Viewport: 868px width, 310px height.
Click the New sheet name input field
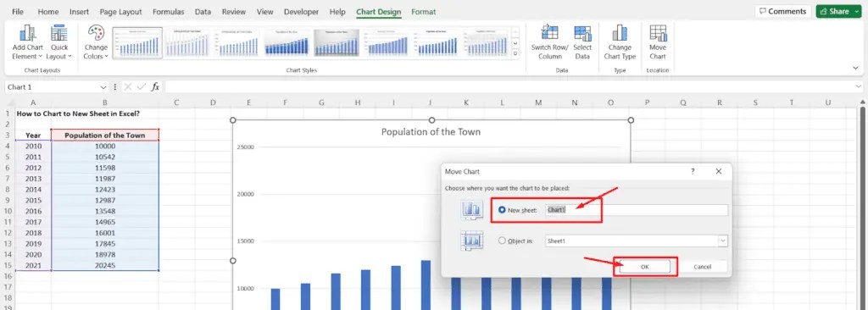coord(636,210)
